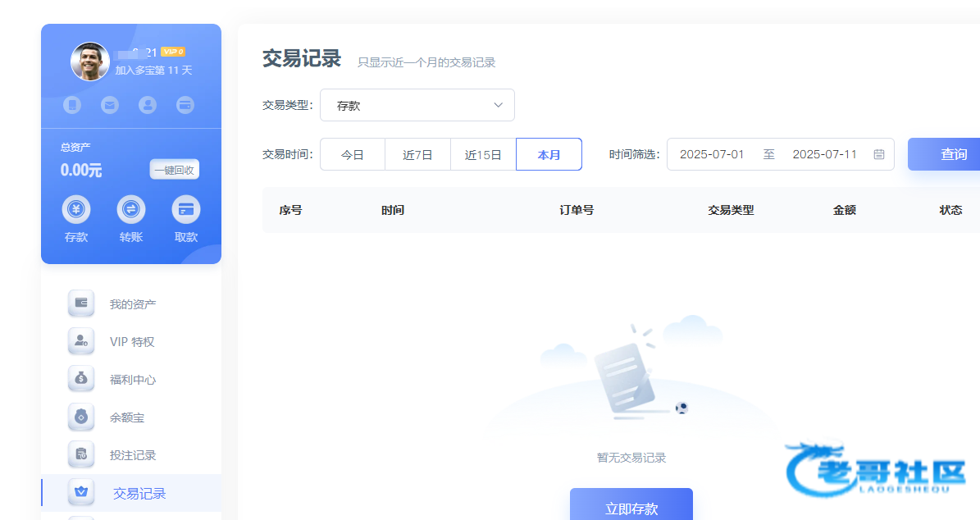Image resolution: width=980 pixels, height=520 pixels.
Task: Click the end date 2025-07-11 field
Action: pos(824,154)
